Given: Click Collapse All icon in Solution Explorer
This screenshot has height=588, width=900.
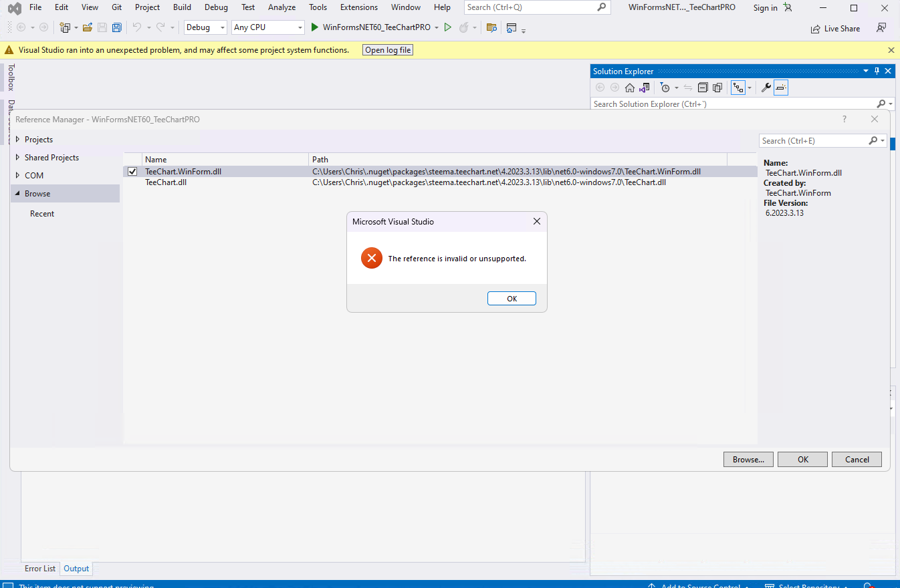Looking at the screenshot, I should coord(703,88).
